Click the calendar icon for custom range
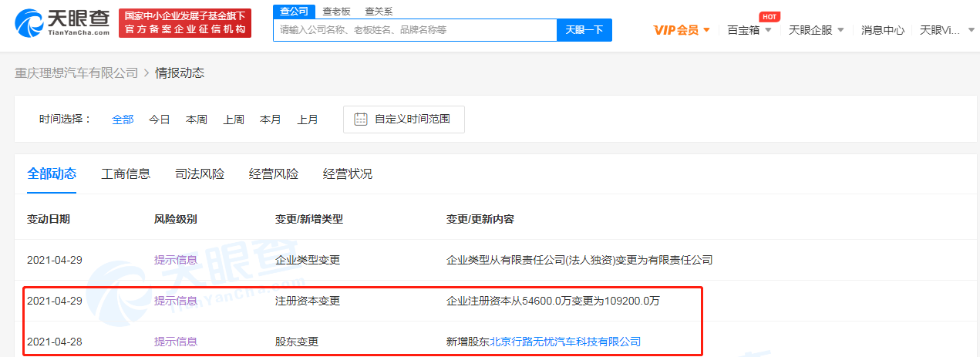Viewport: 980px width, 357px height. 360,119
